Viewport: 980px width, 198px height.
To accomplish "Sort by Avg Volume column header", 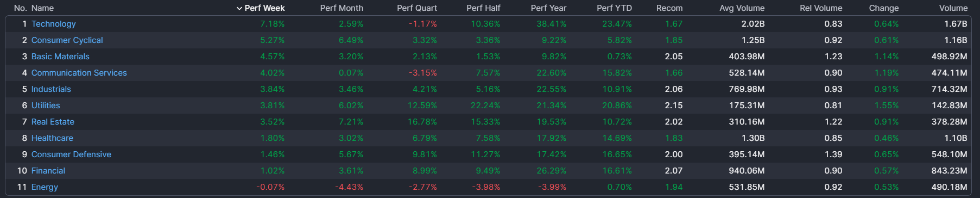I will coord(742,8).
